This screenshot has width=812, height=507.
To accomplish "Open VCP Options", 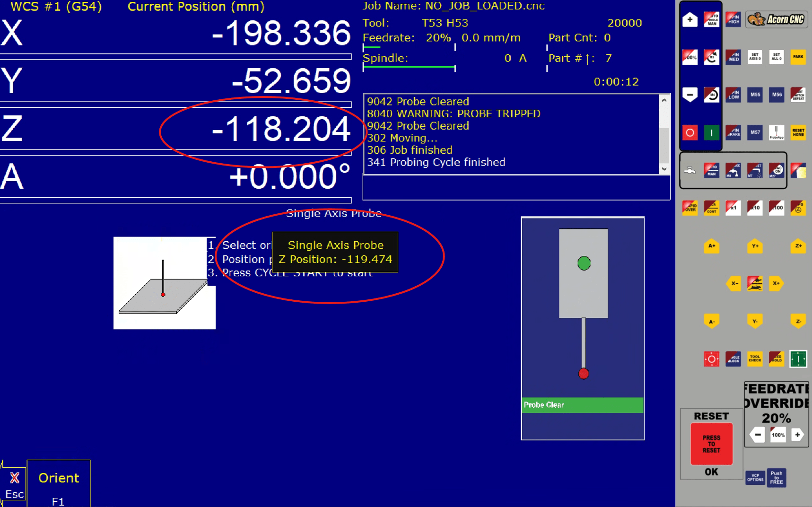I will tap(755, 478).
